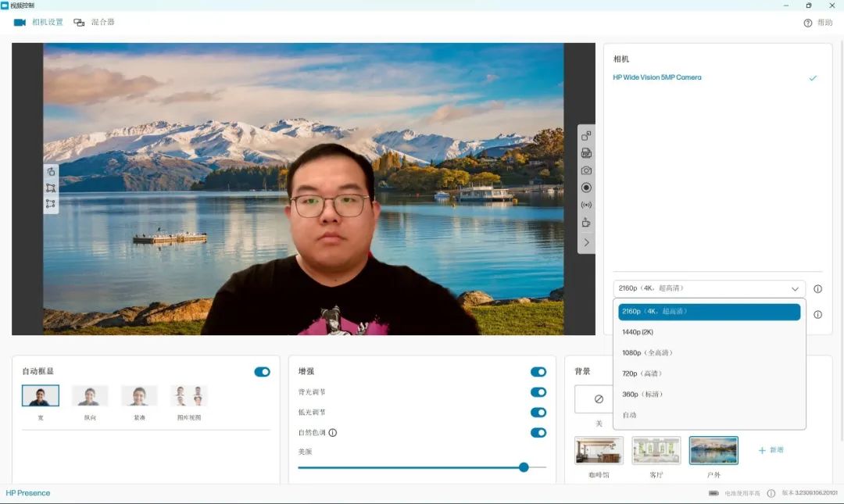Click 新增 to add a new background
Screen dimensions: 844x504
tap(771, 450)
